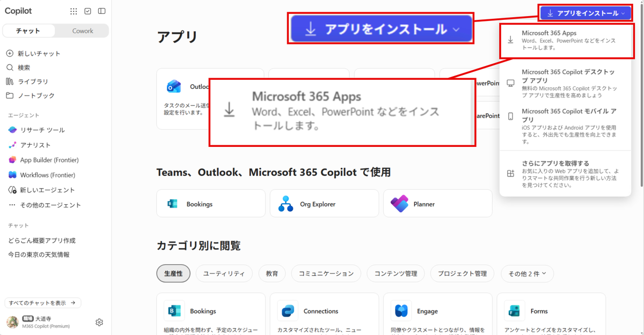Select the 生産性 category filter chip

click(x=173, y=273)
